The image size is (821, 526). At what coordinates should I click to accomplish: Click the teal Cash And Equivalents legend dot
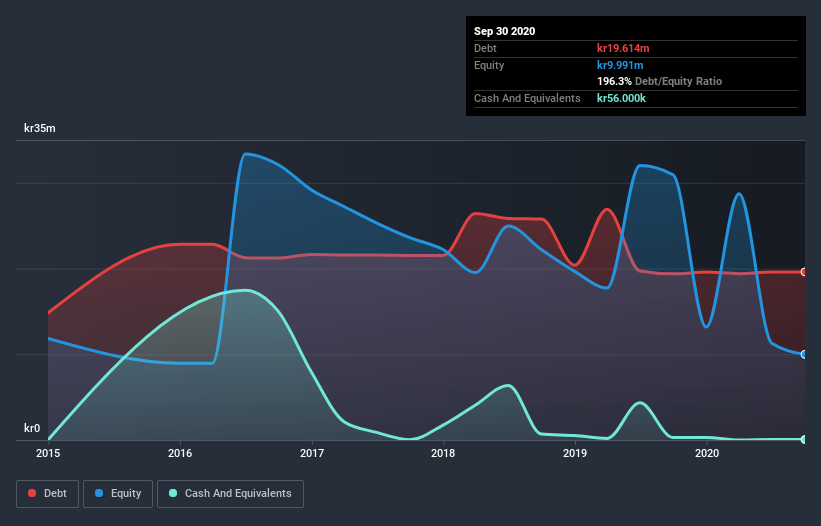point(173,493)
